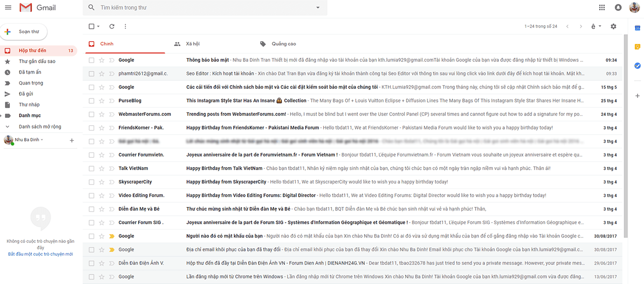Viewport: 644px width, 284px height.
Task: Open the Google apps grid
Action: click(602, 7)
